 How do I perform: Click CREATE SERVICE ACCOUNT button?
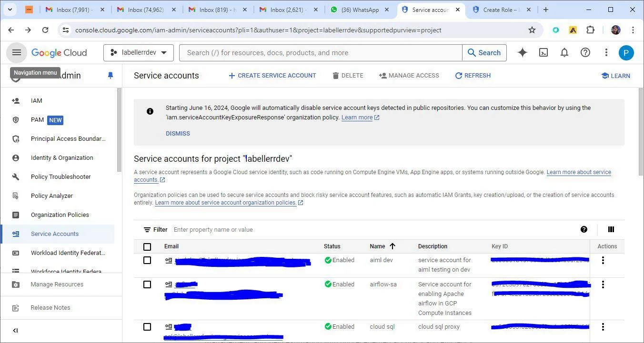pyautogui.click(x=272, y=76)
